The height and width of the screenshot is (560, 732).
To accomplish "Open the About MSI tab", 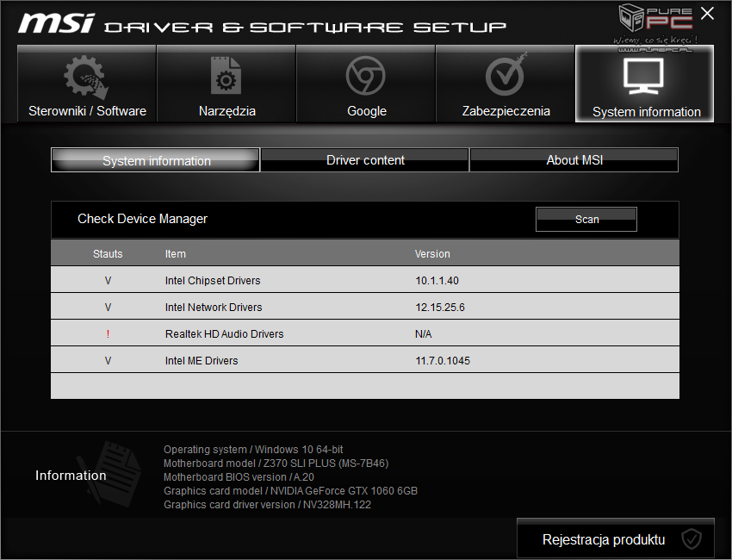I will 574,160.
